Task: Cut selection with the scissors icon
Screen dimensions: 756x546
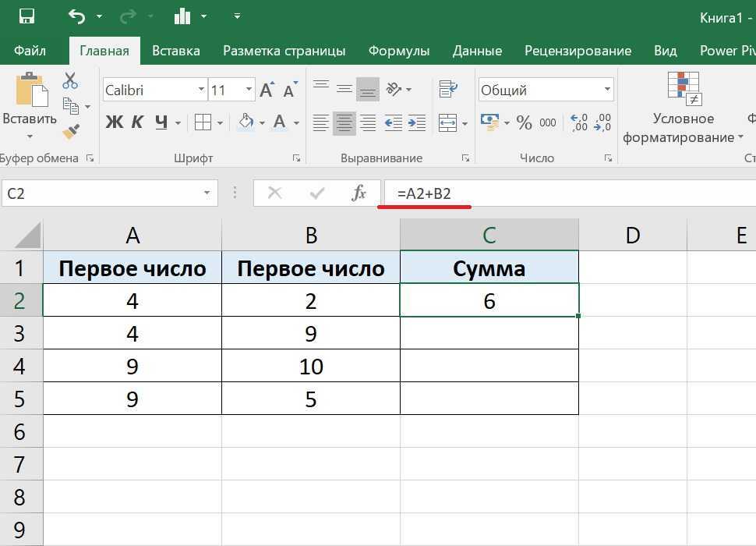Action: coord(70,80)
